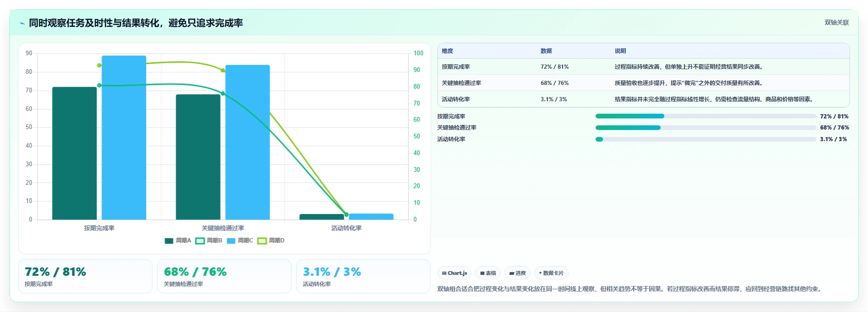The image size is (868, 312).
Task: Click the 3.1% / 3% value beside progress bar
Action: [834, 139]
